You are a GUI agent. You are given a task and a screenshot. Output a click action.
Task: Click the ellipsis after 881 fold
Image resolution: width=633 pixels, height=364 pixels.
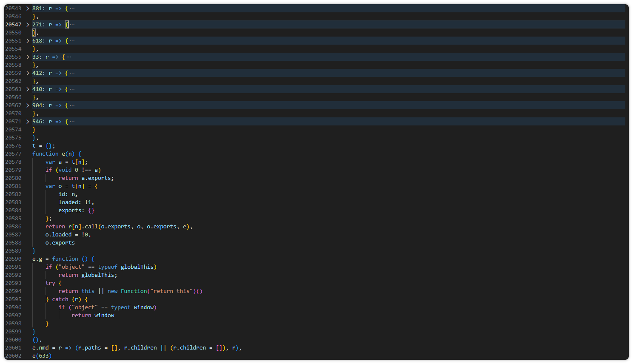pos(72,9)
